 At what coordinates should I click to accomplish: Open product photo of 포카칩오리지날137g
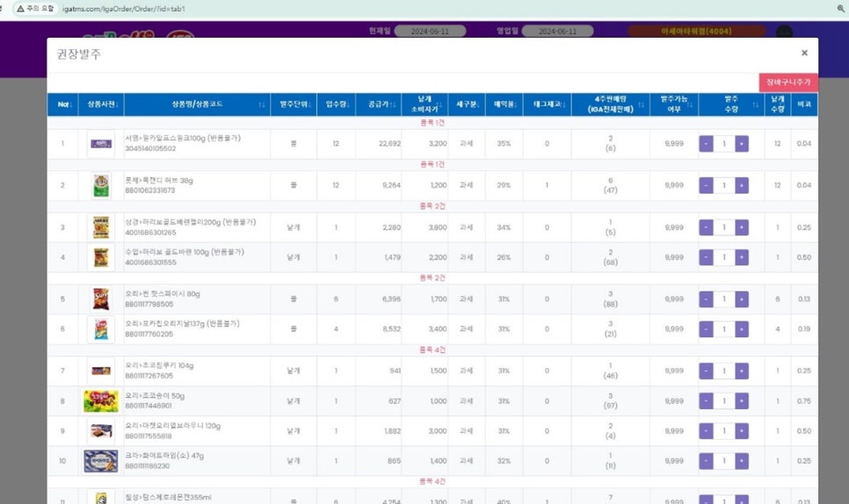click(101, 328)
